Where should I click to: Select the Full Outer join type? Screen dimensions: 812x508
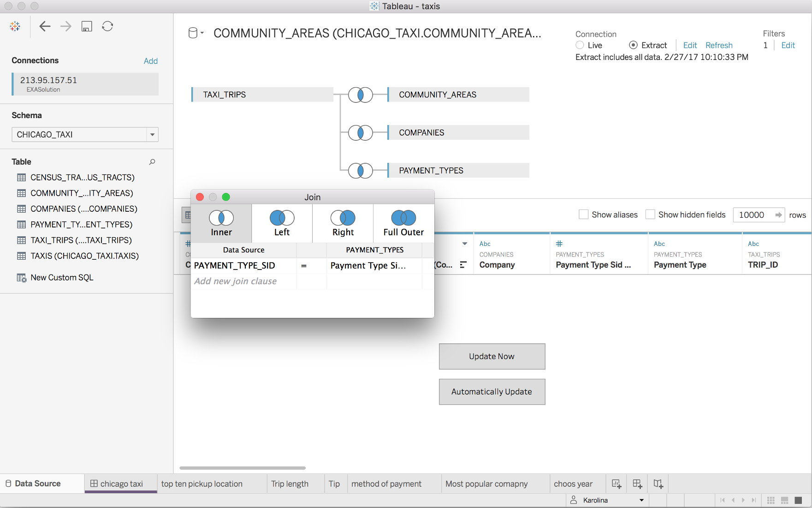pos(403,223)
